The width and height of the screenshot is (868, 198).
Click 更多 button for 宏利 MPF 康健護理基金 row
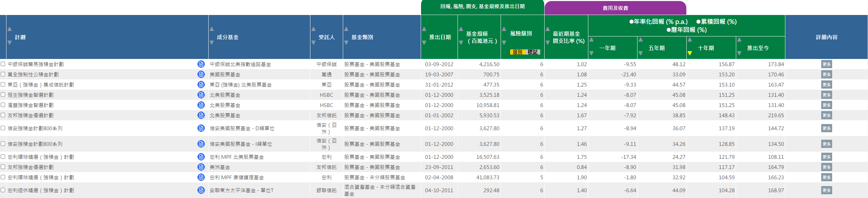pyautogui.click(x=827, y=177)
